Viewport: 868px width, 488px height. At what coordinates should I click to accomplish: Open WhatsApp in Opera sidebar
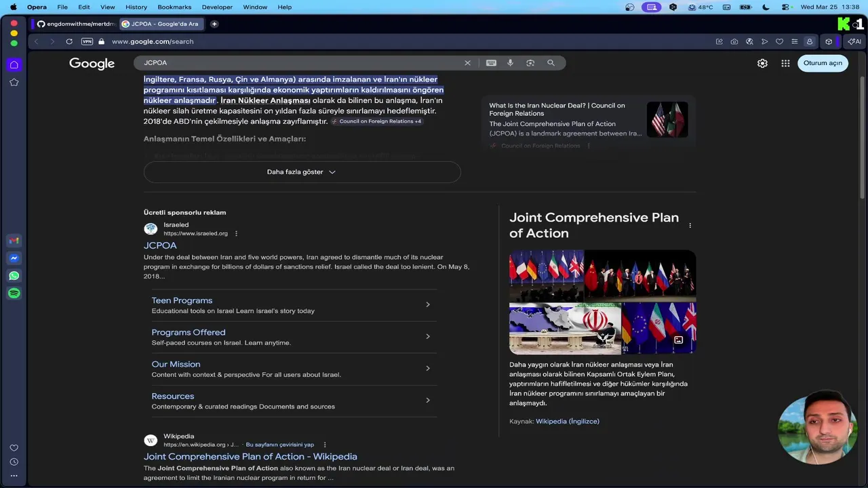pos(14,276)
